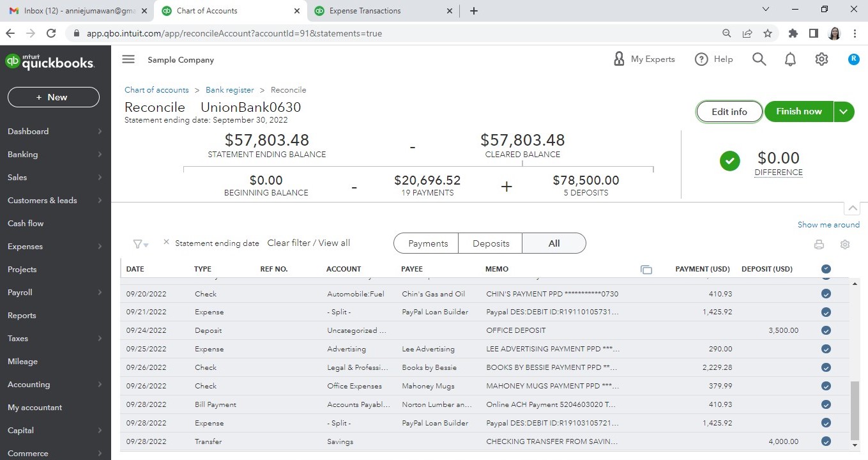Click the browser address bar URL
Screen dimensions: 868x460
(234, 33)
